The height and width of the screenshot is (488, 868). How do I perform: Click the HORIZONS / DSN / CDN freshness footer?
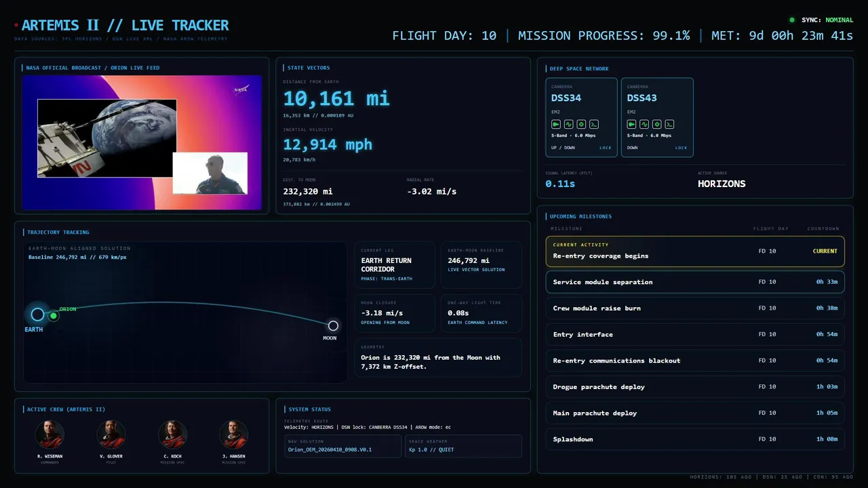(x=772, y=477)
